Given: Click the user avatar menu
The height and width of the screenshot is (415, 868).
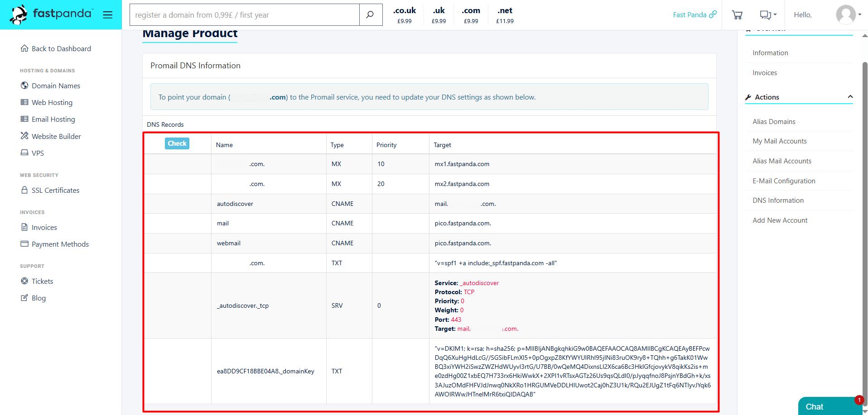Looking at the screenshot, I should point(848,15).
